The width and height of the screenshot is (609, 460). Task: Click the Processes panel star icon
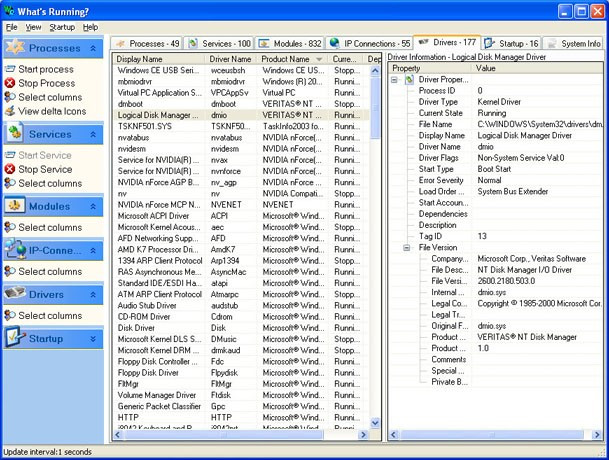pyautogui.click(x=15, y=47)
